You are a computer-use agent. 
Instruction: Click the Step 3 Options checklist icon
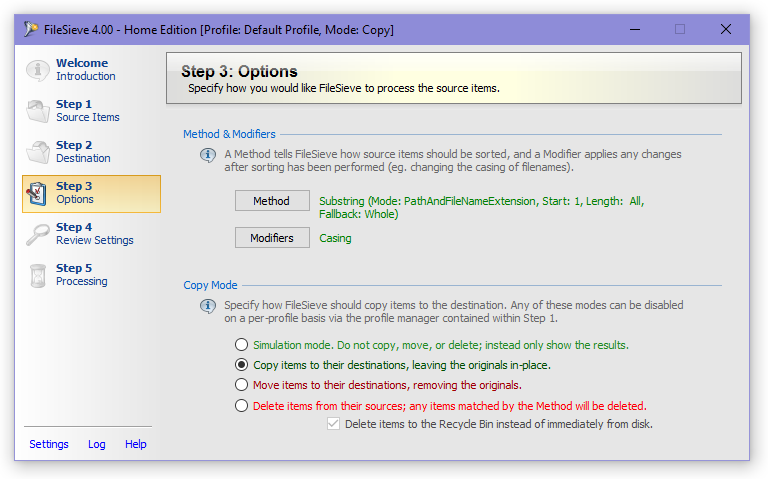[x=38, y=193]
